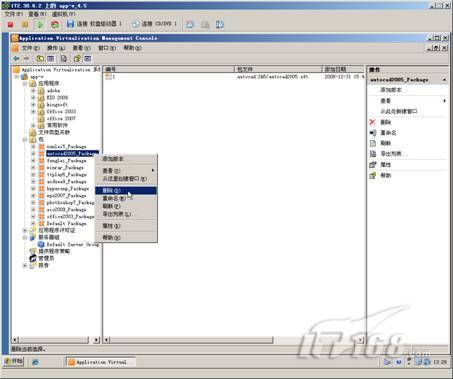The image size is (453, 379).
Task: Click the blue back arrow in console toolbar
Action: pyautogui.click(x=16, y=59)
